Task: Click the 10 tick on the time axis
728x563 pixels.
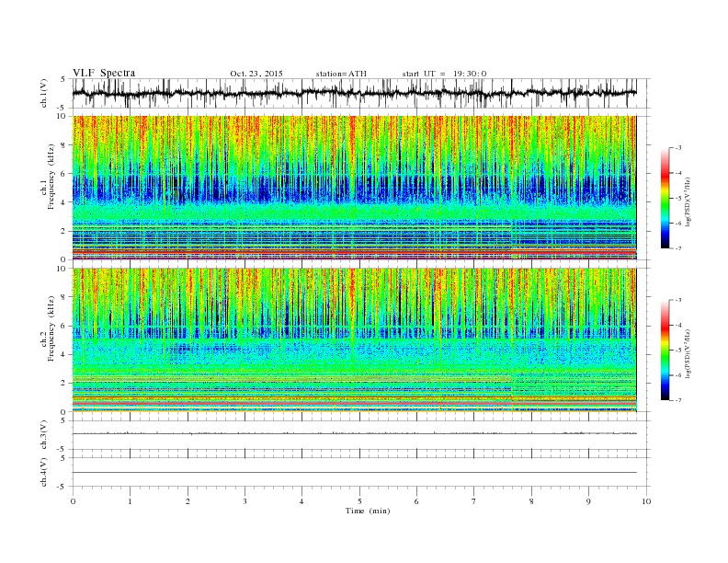Action: (646, 501)
